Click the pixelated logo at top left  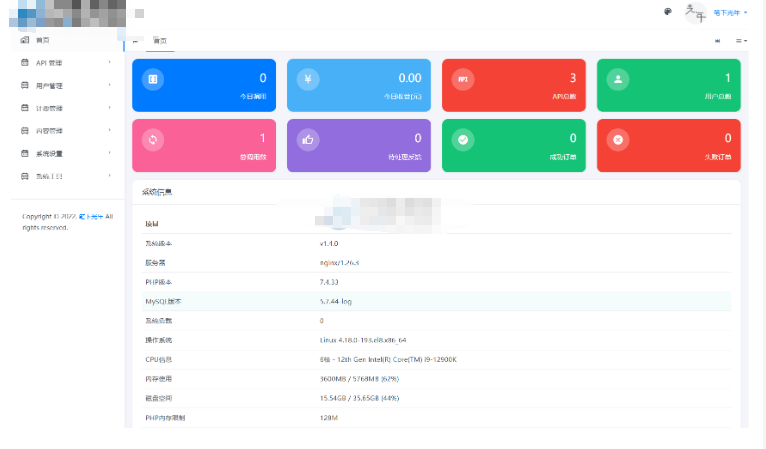click(67, 13)
